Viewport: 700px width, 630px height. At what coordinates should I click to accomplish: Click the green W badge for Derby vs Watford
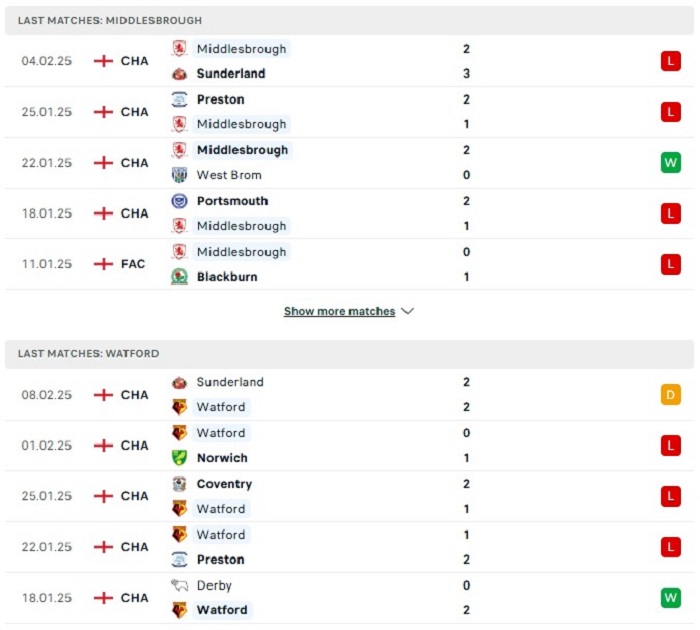coord(671,598)
